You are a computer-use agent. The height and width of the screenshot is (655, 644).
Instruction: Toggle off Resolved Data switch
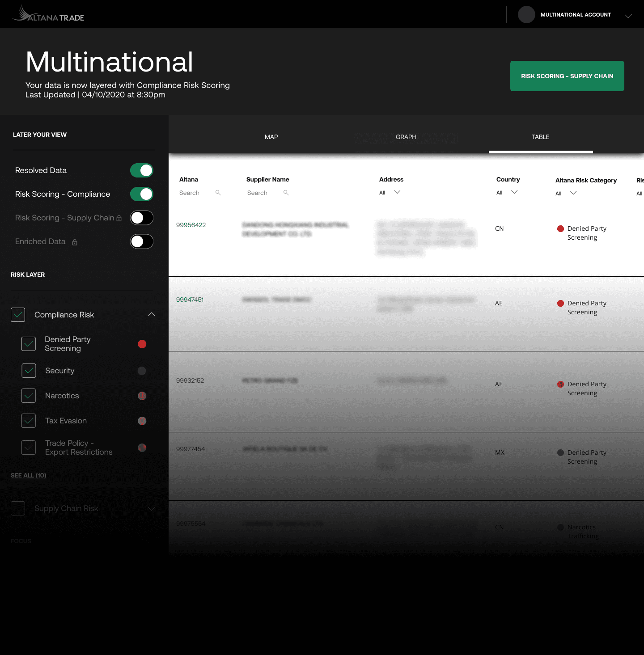pyautogui.click(x=142, y=170)
